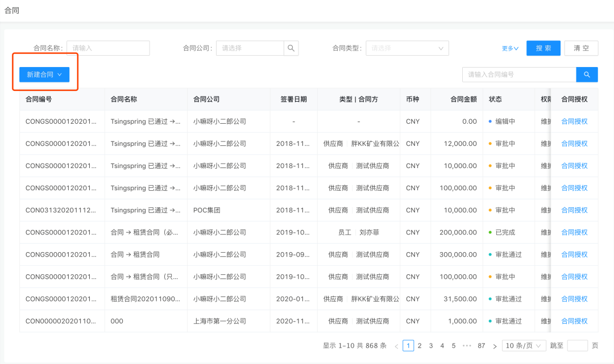614x364 pixels.
Task: Focus the 合同名称 input field
Action: pyautogui.click(x=108, y=48)
